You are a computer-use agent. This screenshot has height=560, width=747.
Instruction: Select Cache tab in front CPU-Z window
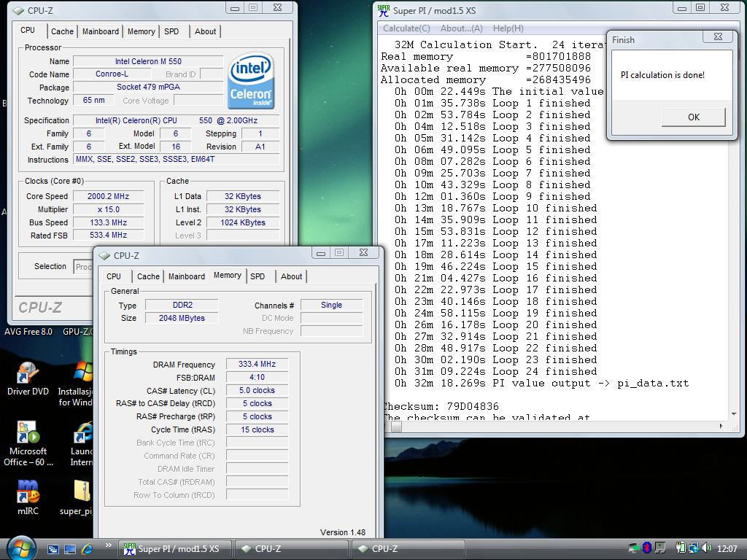click(148, 276)
